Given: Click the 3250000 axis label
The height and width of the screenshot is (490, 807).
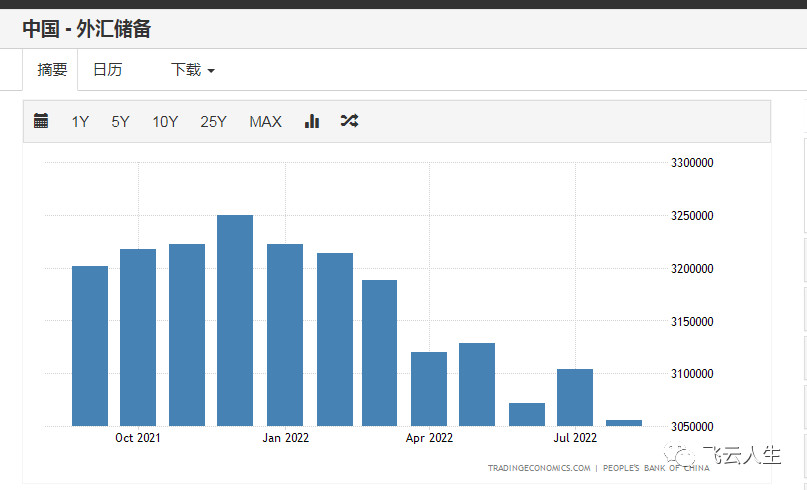Looking at the screenshot, I should pyautogui.click(x=692, y=216).
